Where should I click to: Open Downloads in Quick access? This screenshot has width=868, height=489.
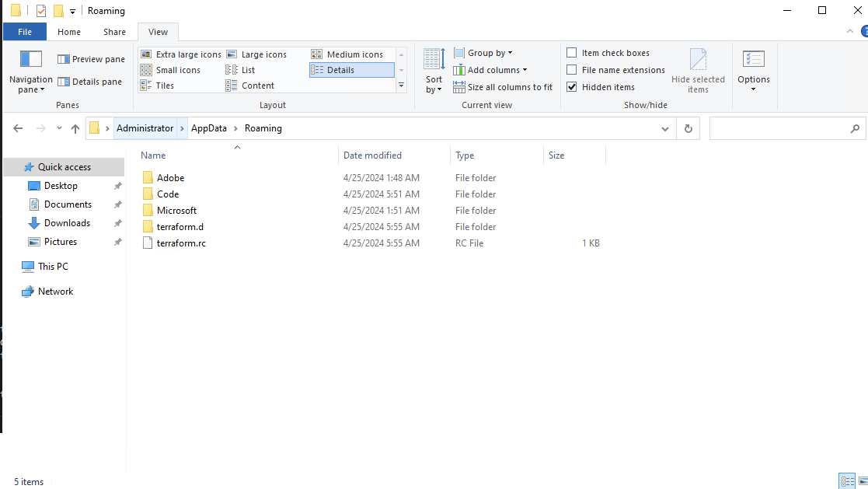[x=67, y=223]
